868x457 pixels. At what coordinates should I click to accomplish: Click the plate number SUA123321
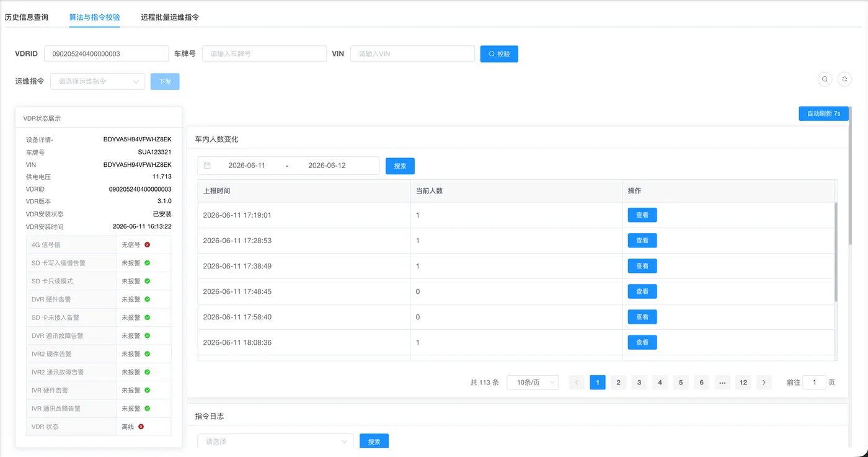pos(155,152)
